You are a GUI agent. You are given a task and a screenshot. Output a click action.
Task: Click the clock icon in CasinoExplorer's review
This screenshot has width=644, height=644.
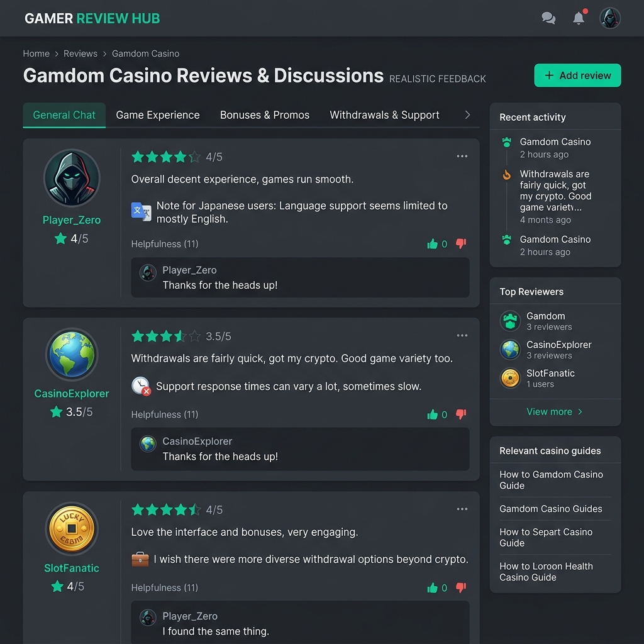tap(141, 386)
